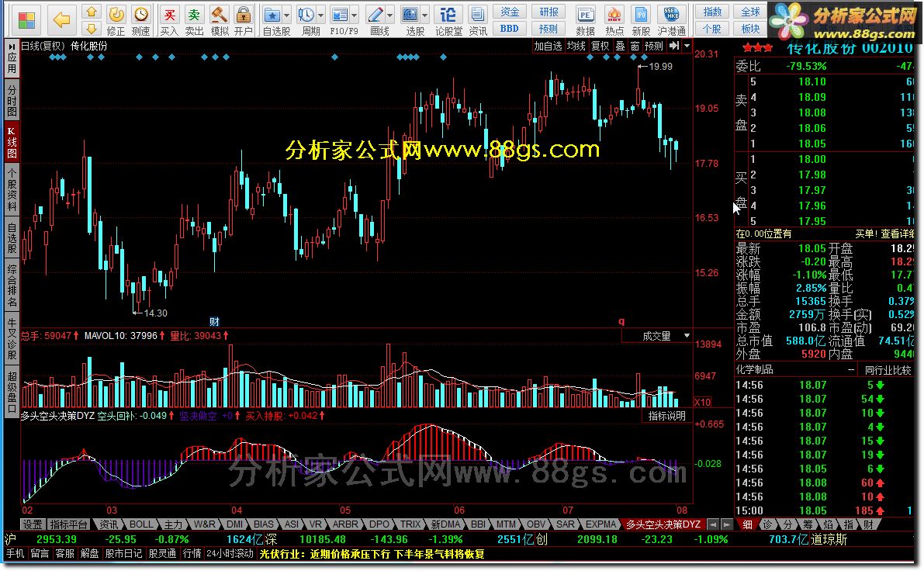Screen dimensions: 924x571
Task: Click the colorful home grid icon
Action: pyautogui.click(x=26, y=20)
